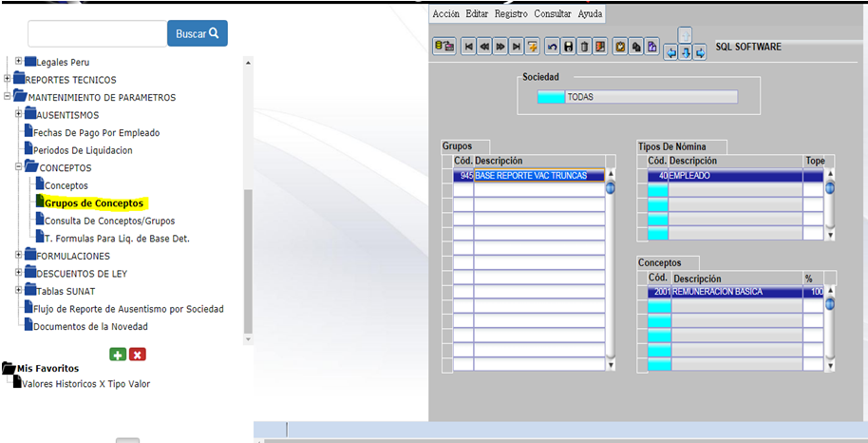
Task: Expand the REPORTES TECNICOS folder
Action: click(8, 79)
